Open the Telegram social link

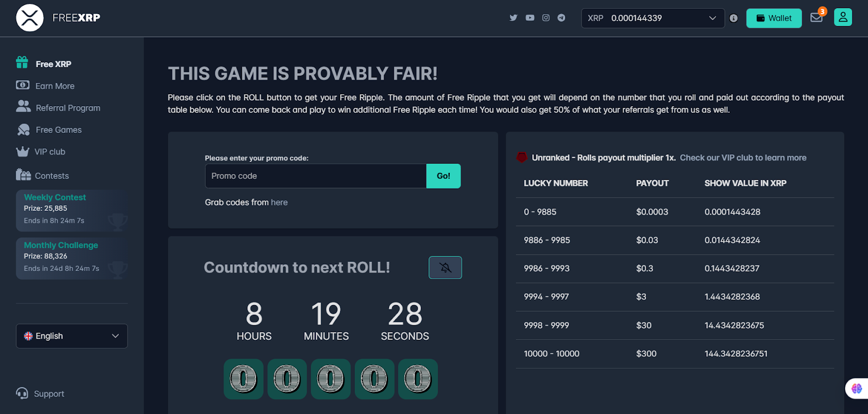pyautogui.click(x=561, y=18)
